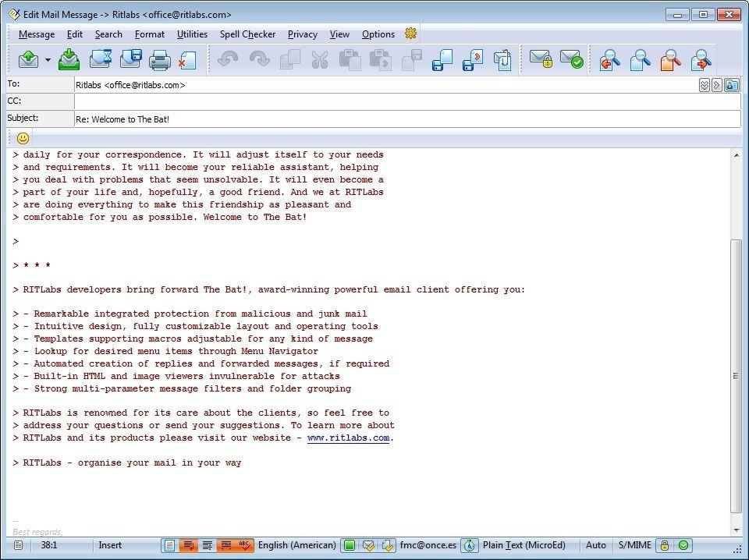
Task: Click the blue floppy-with-page save text icon
Action: (x=442, y=60)
